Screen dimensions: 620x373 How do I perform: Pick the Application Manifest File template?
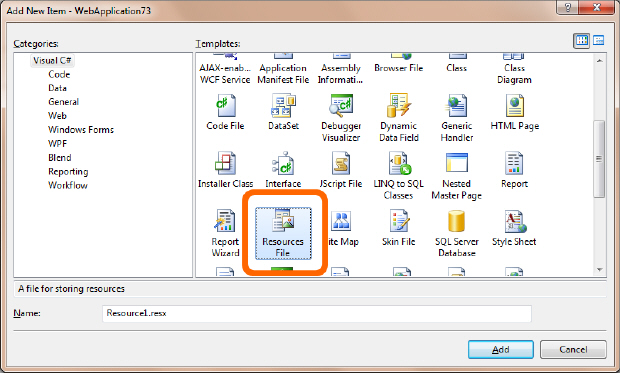pos(283,70)
